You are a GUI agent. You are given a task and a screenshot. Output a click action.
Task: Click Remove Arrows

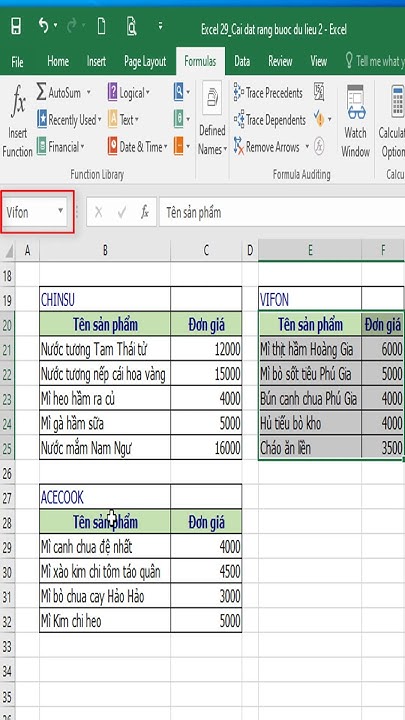266,147
